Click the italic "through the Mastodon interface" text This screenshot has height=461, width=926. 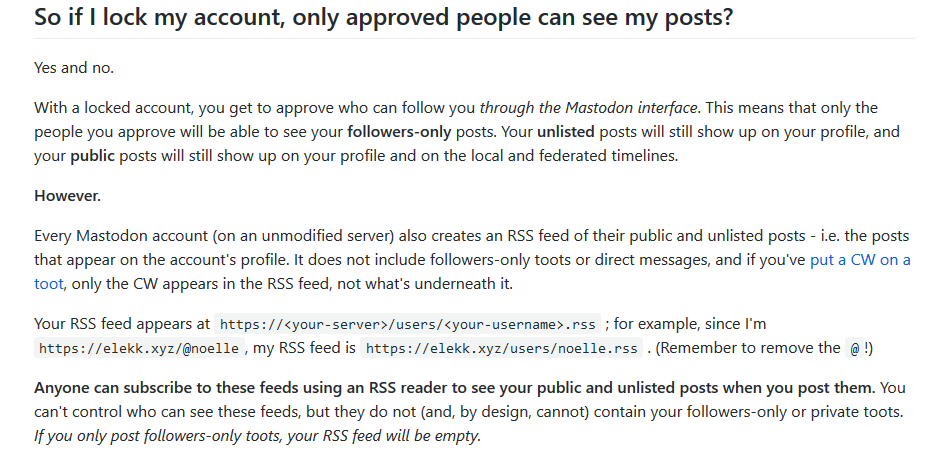586,108
